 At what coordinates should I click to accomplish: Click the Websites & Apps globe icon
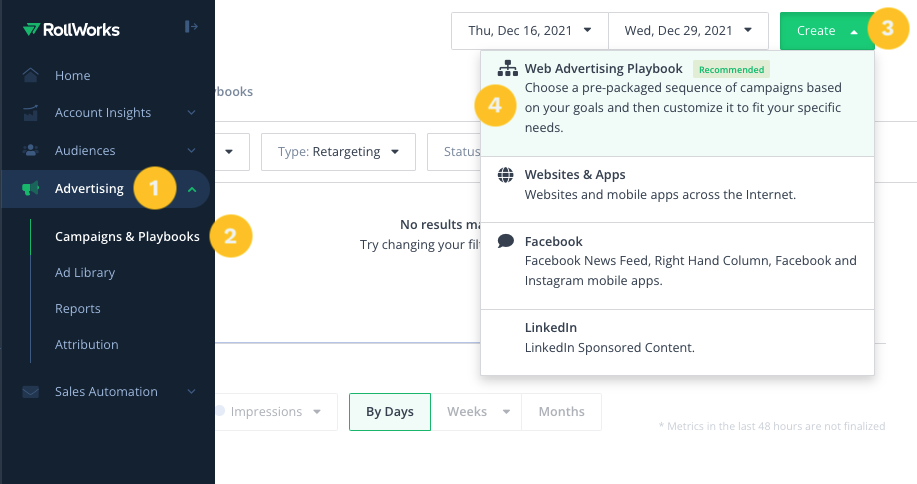click(x=506, y=174)
